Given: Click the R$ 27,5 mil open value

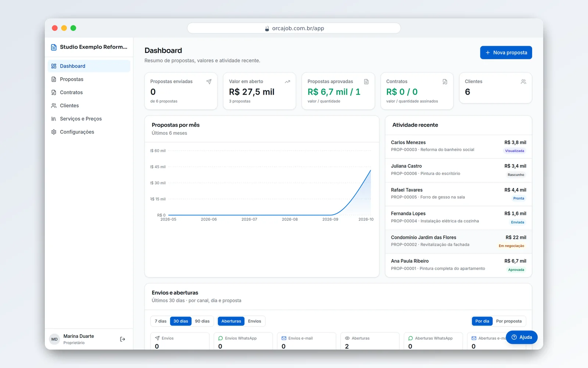Looking at the screenshot, I should click(252, 92).
